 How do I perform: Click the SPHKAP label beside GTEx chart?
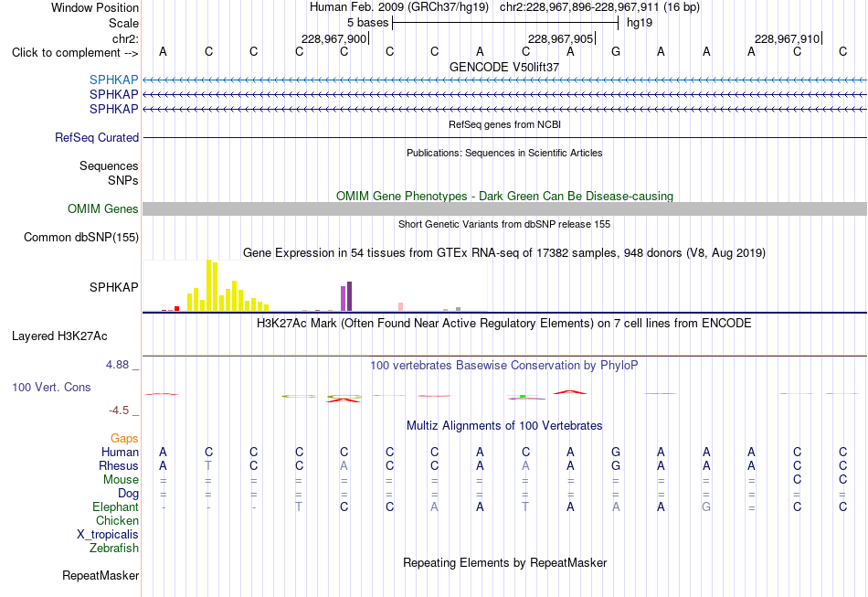tap(113, 287)
